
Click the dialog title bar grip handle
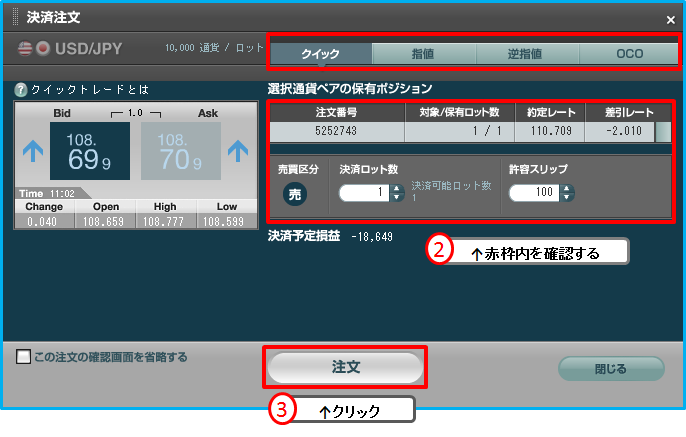(16, 17)
